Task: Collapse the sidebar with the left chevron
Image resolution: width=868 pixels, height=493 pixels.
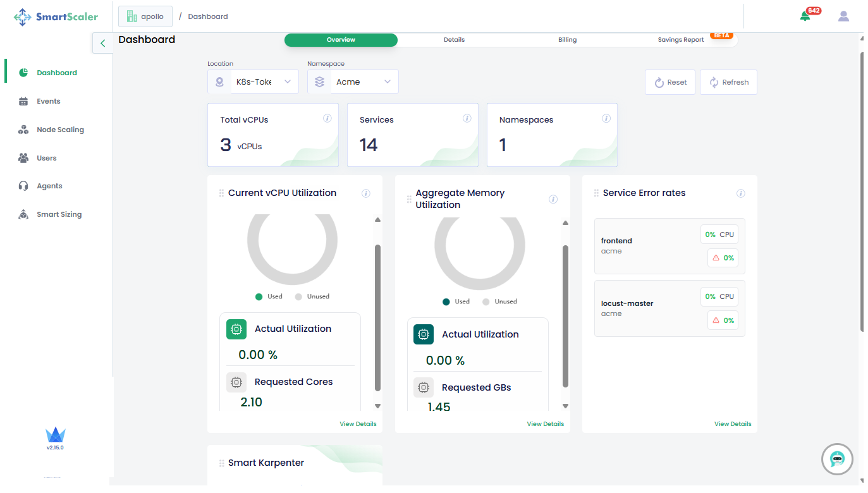Action: click(x=102, y=44)
